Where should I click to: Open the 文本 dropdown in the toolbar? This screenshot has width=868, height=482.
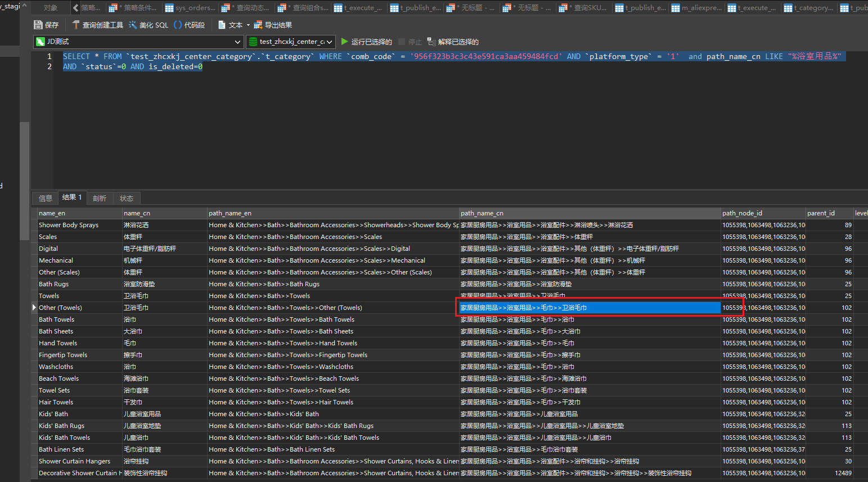[x=234, y=25]
